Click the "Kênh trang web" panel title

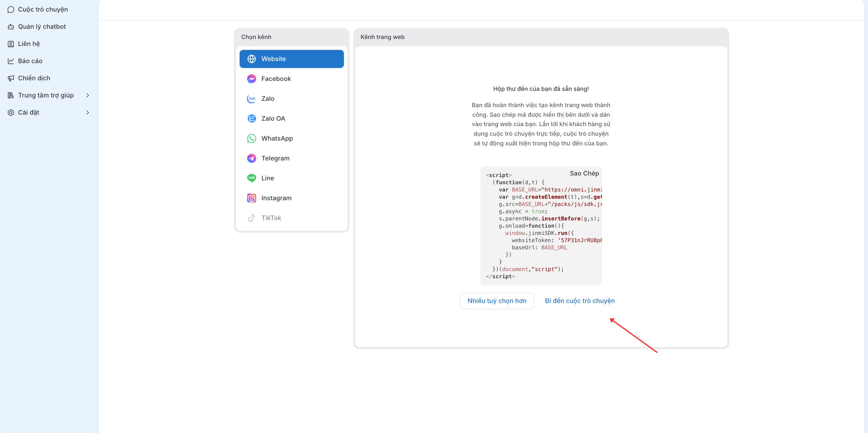click(x=382, y=37)
